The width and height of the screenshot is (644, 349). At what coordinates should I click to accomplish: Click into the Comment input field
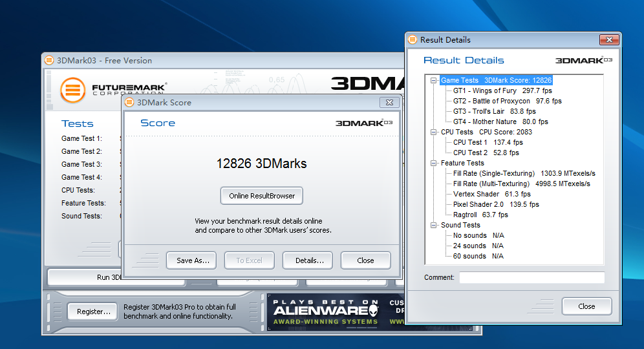tap(532, 277)
